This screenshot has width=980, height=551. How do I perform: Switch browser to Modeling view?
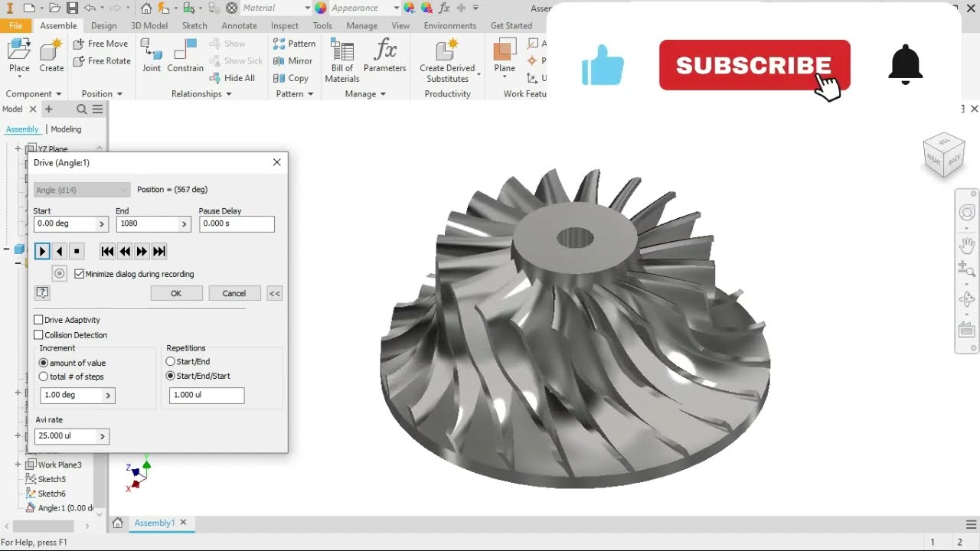[66, 129]
